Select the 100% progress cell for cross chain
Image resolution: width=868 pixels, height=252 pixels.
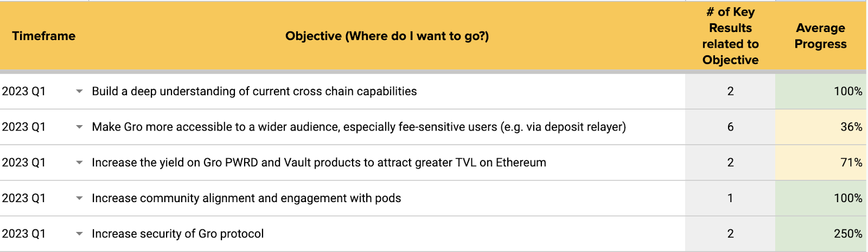point(820,91)
